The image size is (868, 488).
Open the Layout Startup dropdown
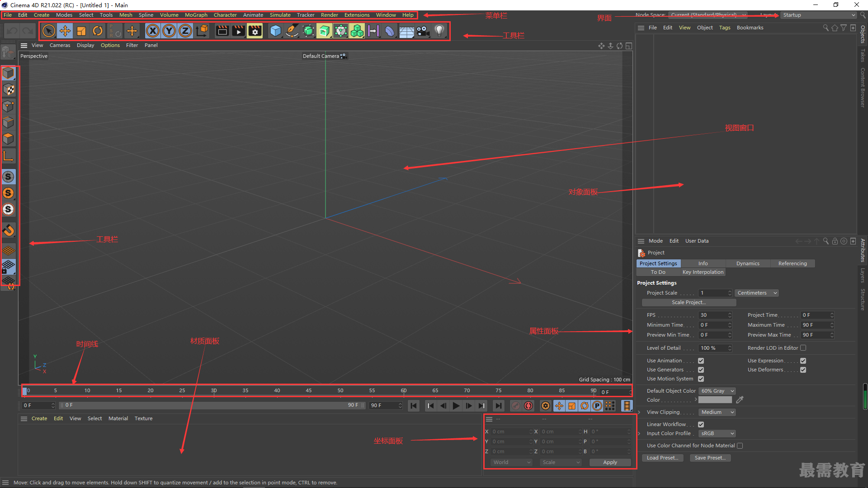(818, 15)
